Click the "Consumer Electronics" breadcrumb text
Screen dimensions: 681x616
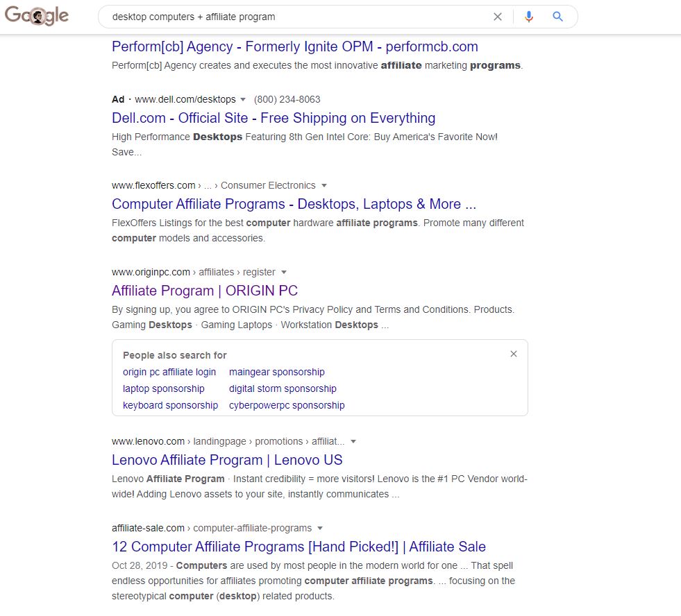click(268, 185)
